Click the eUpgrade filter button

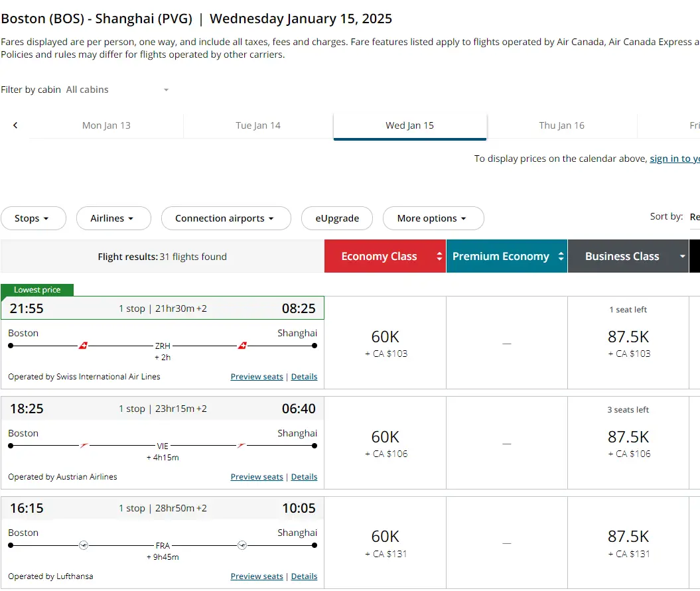[337, 218]
